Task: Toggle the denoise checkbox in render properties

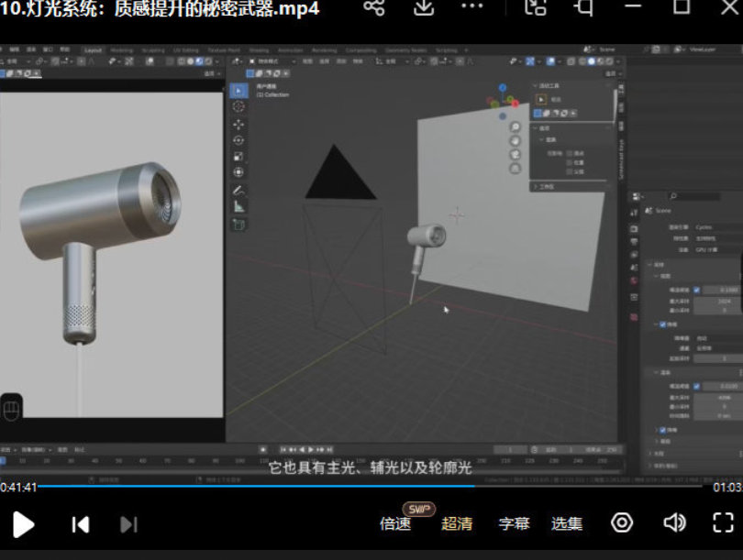Action: point(663,324)
